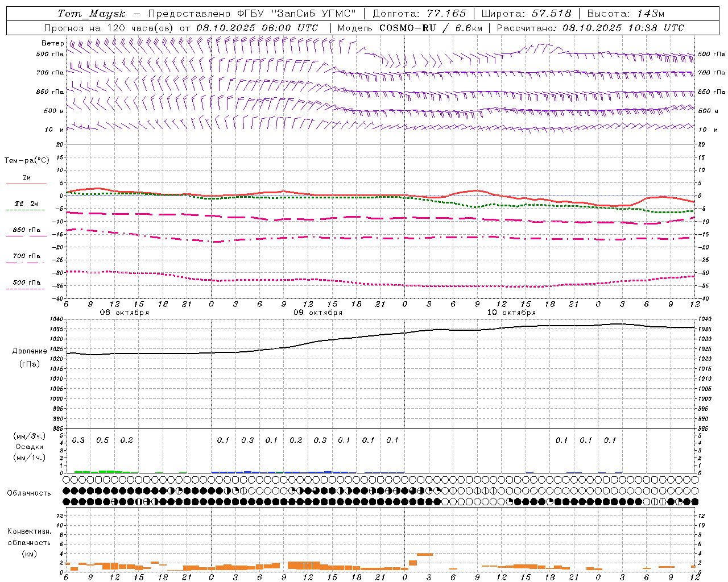Click the (мм/3ч.) precipitation unit label
The image size is (728, 582).
pyautogui.click(x=30, y=436)
